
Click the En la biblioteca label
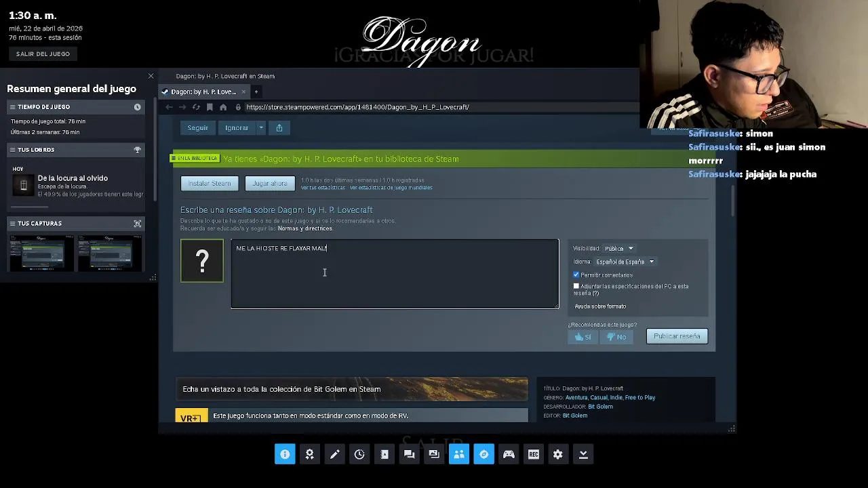pos(195,159)
